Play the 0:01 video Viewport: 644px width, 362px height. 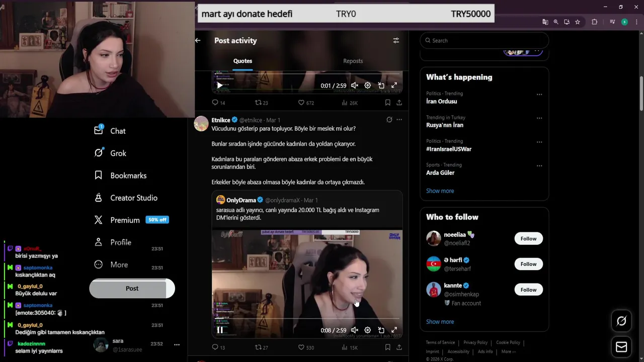click(x=220, y=85)
